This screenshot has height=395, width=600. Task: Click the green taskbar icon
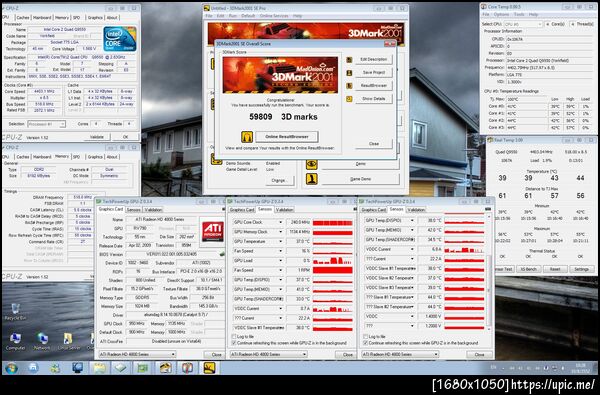point(143,368)
